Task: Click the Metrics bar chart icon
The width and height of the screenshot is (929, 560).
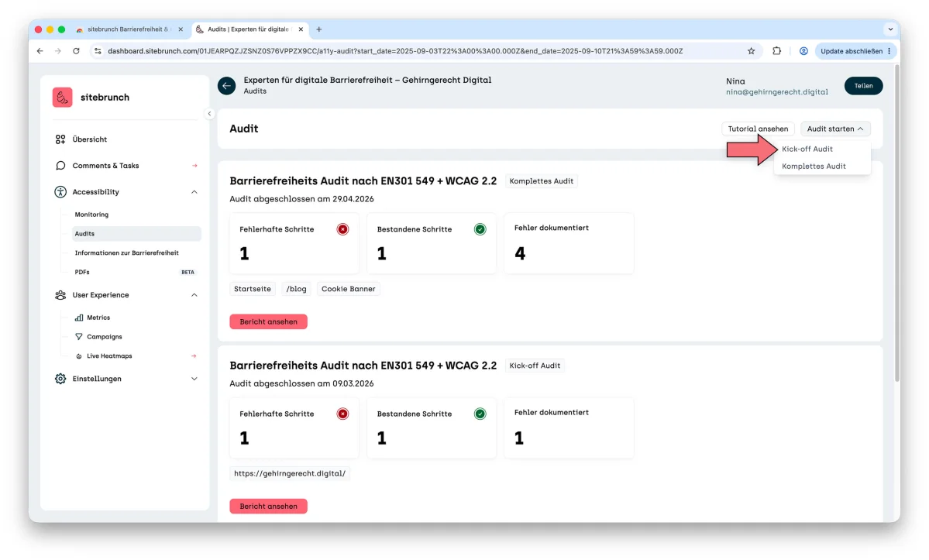Action: pyautogui.click(x=79, y=318)
